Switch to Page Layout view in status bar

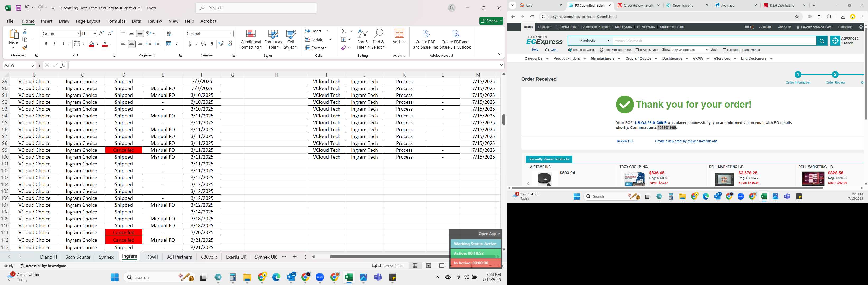428,265
